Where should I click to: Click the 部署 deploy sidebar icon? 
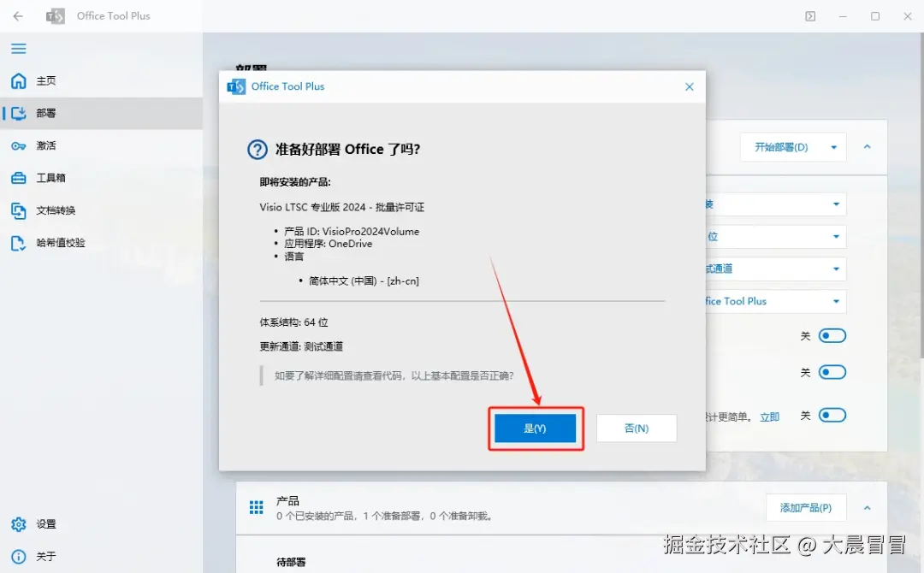19,113
